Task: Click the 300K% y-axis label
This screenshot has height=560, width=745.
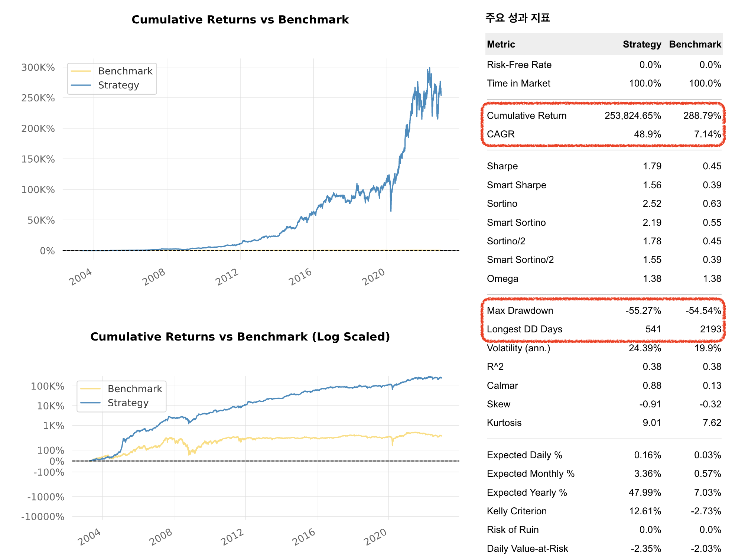Action: [x=38, y=68]
